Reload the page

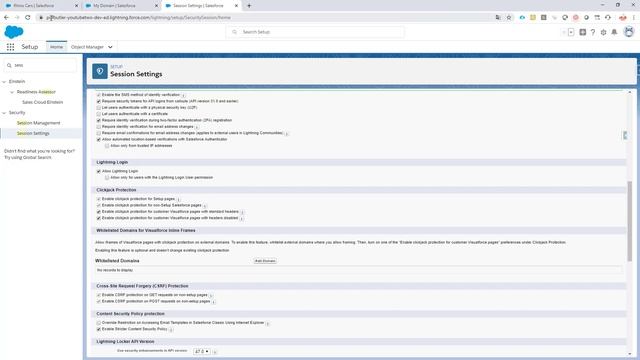coord(27,18)
